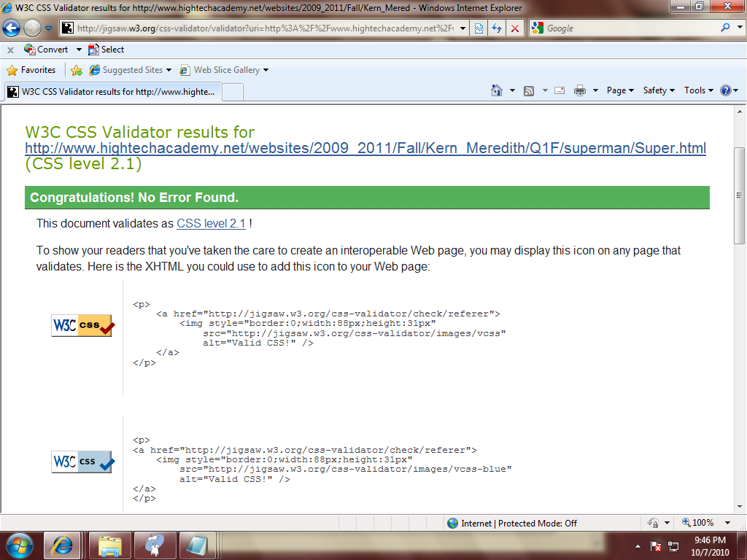Click the Add to Favorites Bar icon

(77, 70)
